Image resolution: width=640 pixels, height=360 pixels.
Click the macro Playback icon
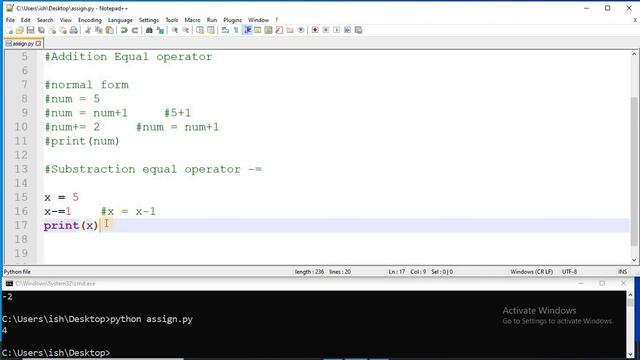point(336,30)
